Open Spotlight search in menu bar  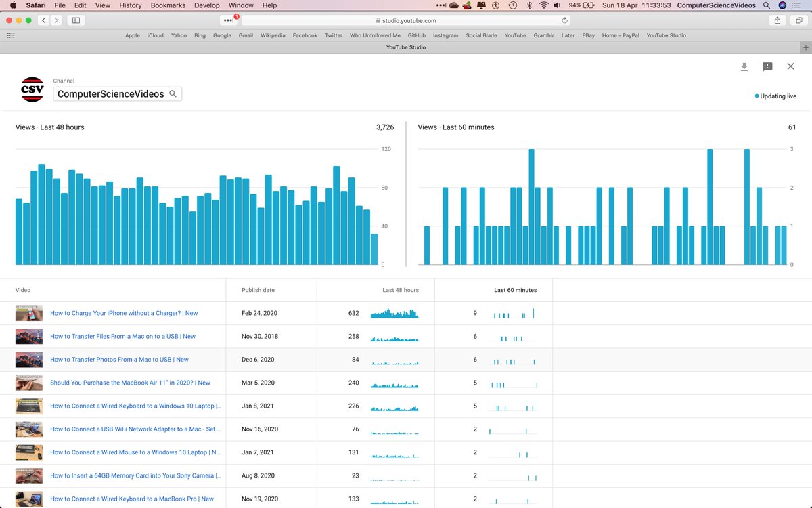coord(766,5)
